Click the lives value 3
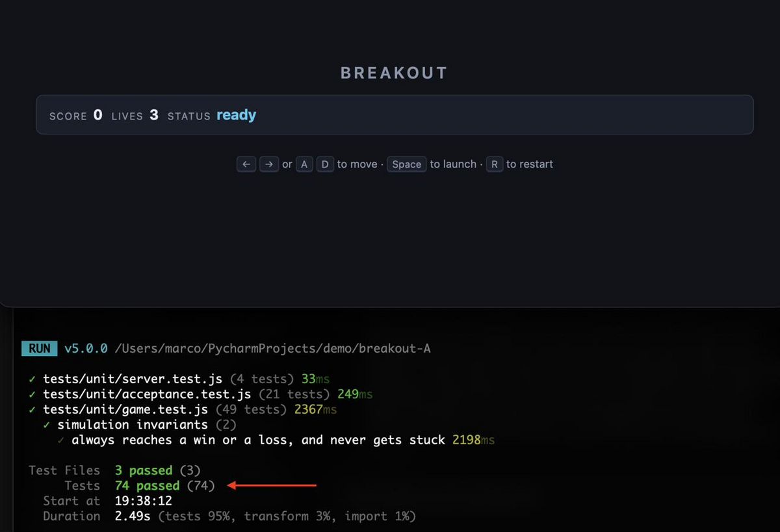This screenshot has width=780, height=532. pos(154,115)
